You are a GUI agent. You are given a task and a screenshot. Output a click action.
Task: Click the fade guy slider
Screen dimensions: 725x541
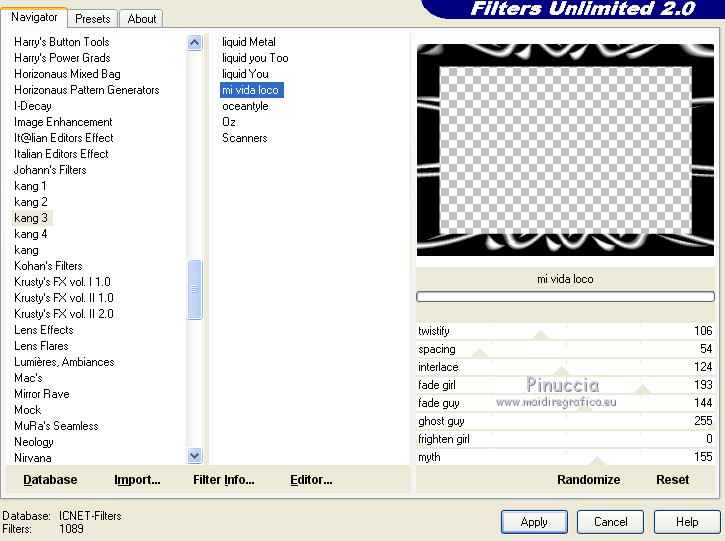[565, 403]
